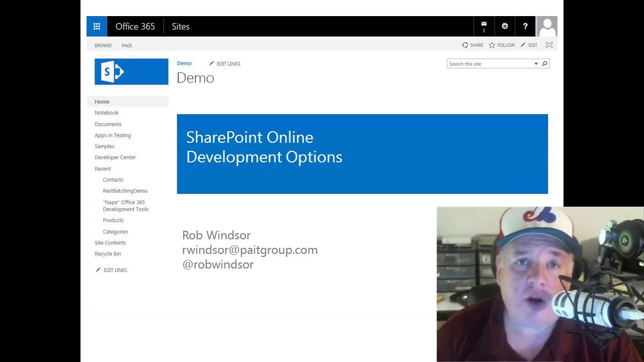Image resolution: width=644 pixels, height=362 pixels.
Task: Open the Contacts list link
Action: [113, 180]
